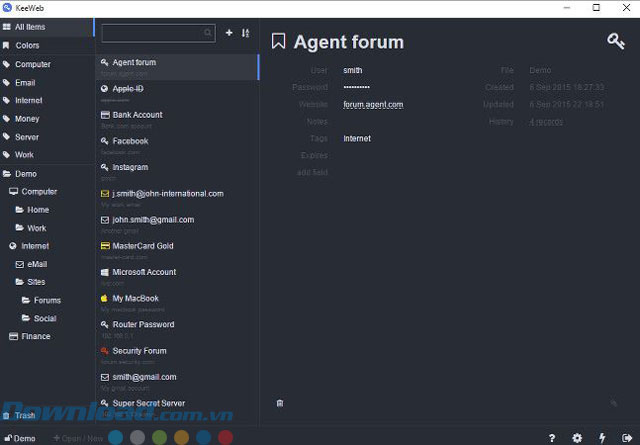Screen dimensions: 640x445
Task: Click the plus icon to add entry
Action: point(229,33)
